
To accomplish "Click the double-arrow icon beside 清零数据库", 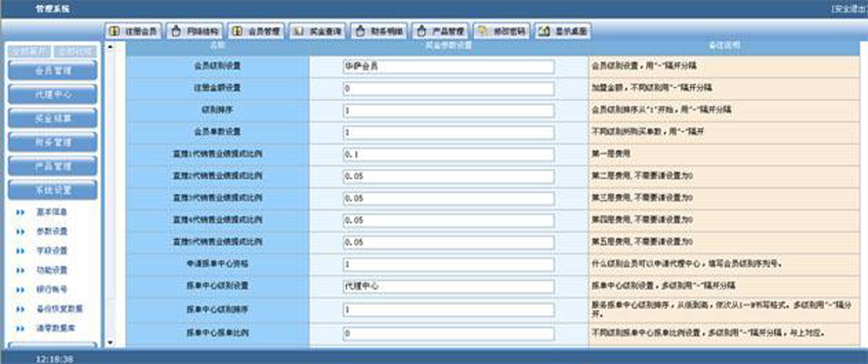I will (21, 329).
